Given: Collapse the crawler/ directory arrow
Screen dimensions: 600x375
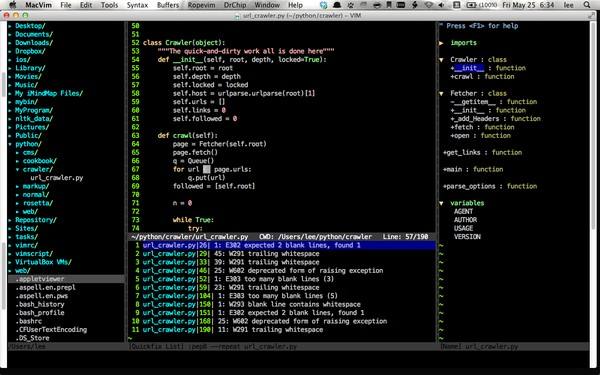Looking at the screenshot, I should [x=18, y=170].
